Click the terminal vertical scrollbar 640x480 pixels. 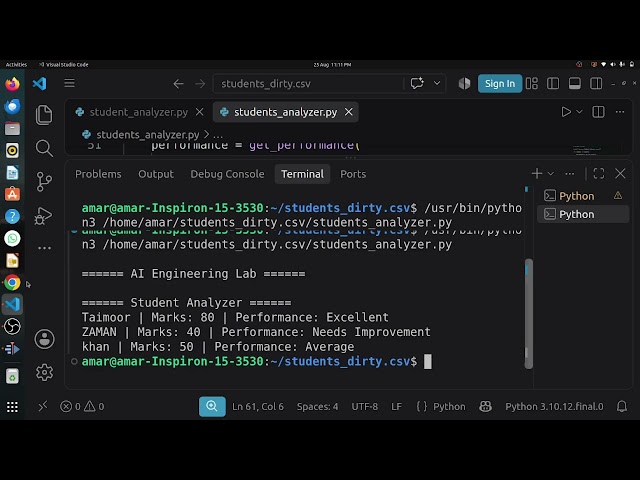pos(529,313)
